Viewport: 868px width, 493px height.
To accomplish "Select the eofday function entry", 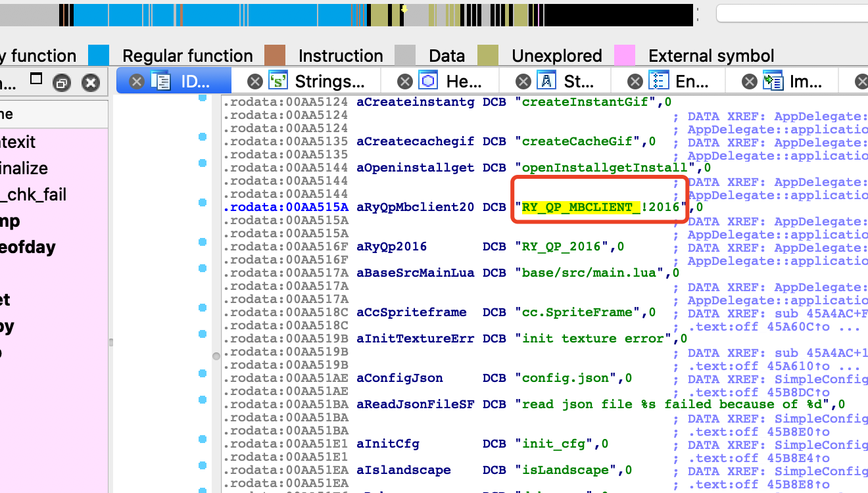I will pyautogui.click(x=28, y=247).
